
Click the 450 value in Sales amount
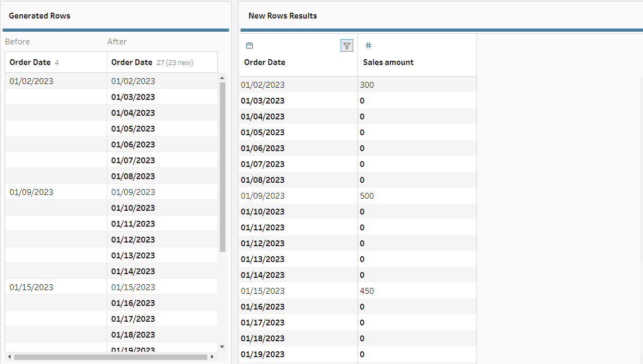point(366,291)
